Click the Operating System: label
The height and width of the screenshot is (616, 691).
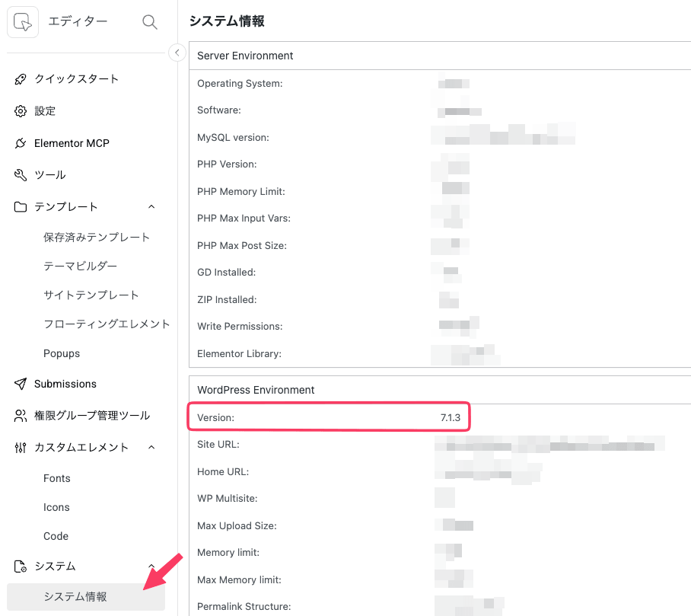(x=240, y=83)
